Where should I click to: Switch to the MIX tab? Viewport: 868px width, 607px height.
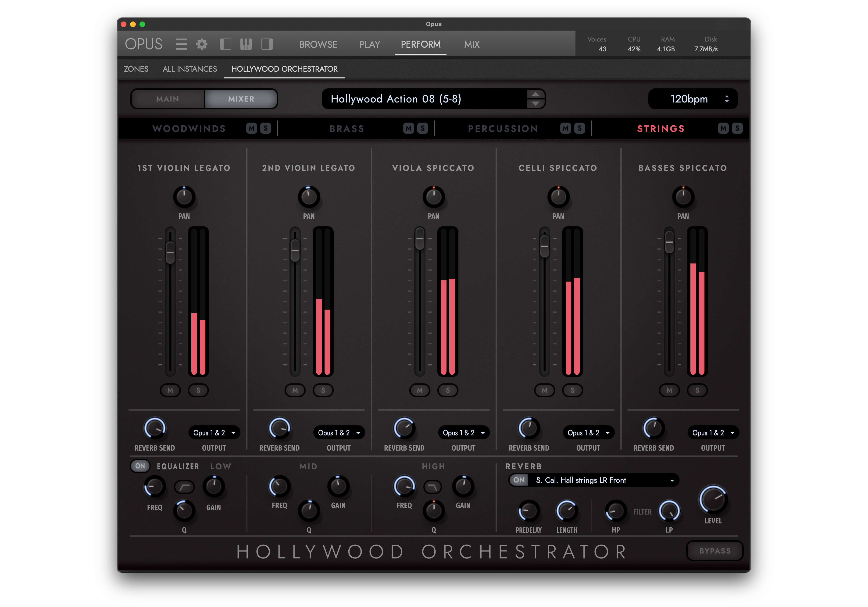472,45
